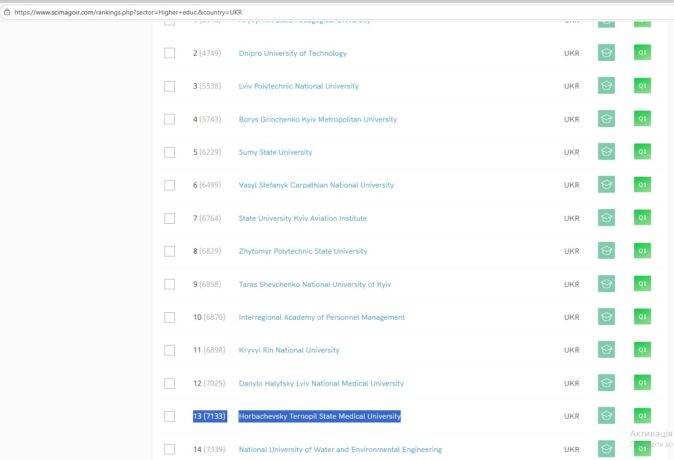The image size is (674, 460).
Task: Tick checkbox for Horbachevsky Ternopil State Medical University
Action: pos(170,416)
